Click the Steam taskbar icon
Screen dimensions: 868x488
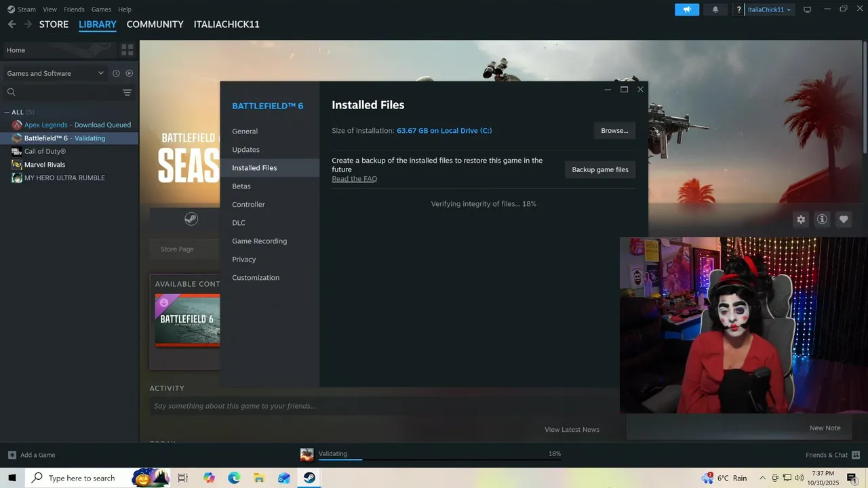[309, 478]
